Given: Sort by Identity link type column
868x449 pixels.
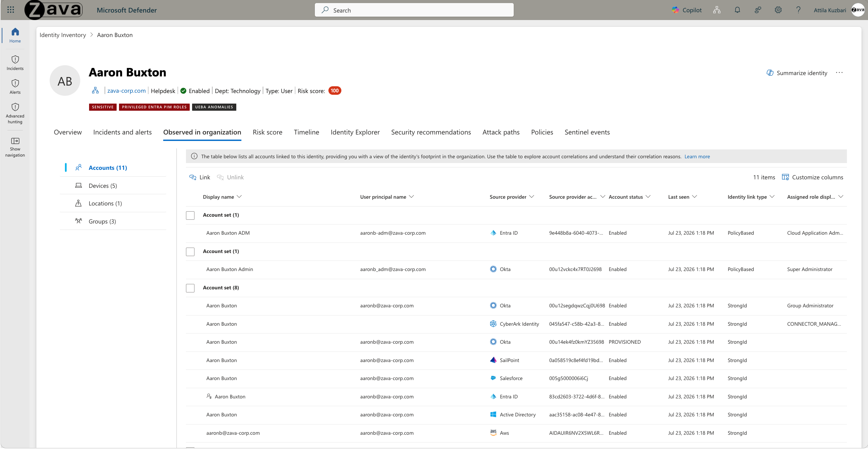Looking at the screenshot, I should [751, 197].
